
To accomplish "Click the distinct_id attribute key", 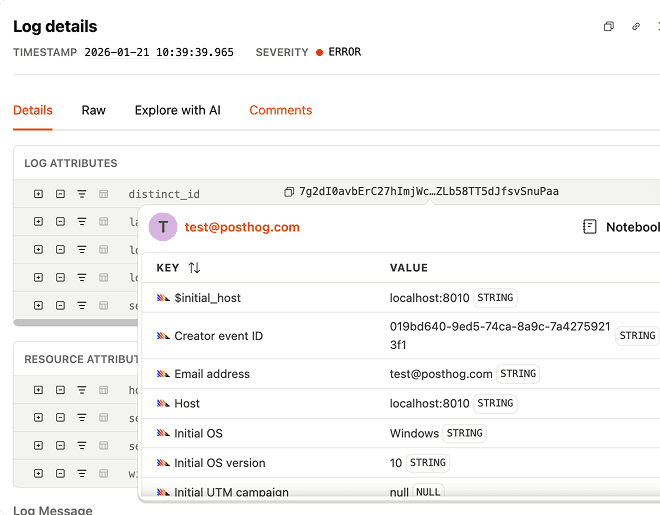I will pyautogui.click(x=164, y=194).
